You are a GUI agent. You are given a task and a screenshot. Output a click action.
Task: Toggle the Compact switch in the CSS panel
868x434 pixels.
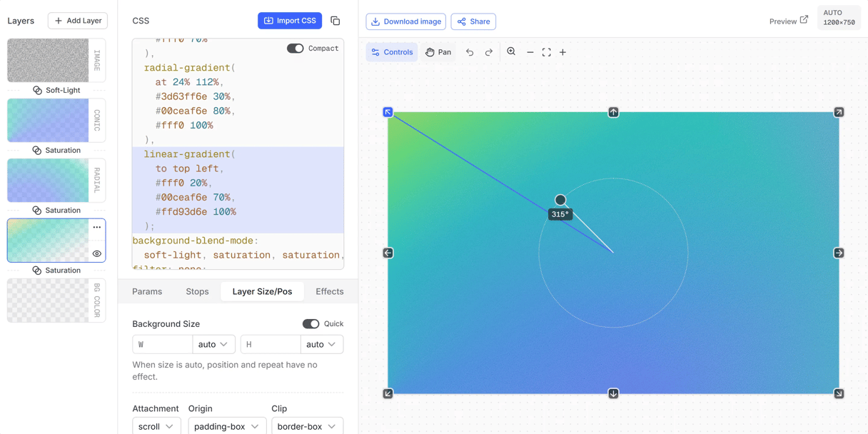295,48
